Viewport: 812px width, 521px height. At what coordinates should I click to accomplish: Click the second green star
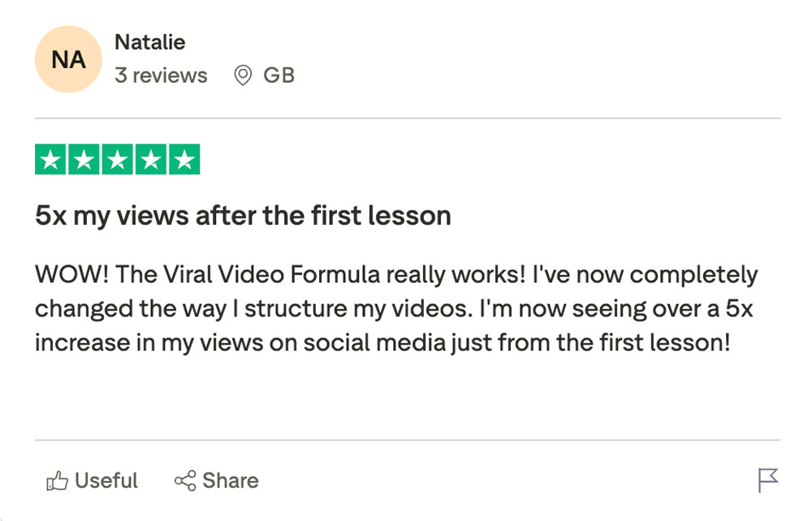pyautogui.click(x=84, y=160)
